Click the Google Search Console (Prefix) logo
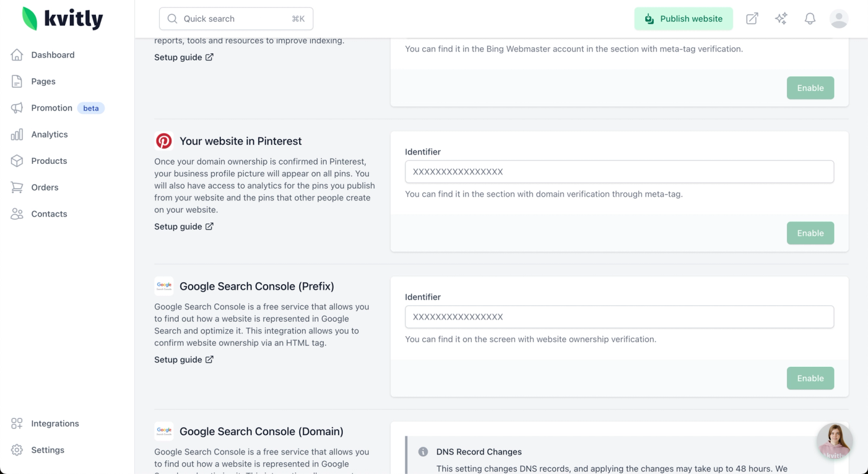Viewport: 868px width, 474px height. pos(164,286)
